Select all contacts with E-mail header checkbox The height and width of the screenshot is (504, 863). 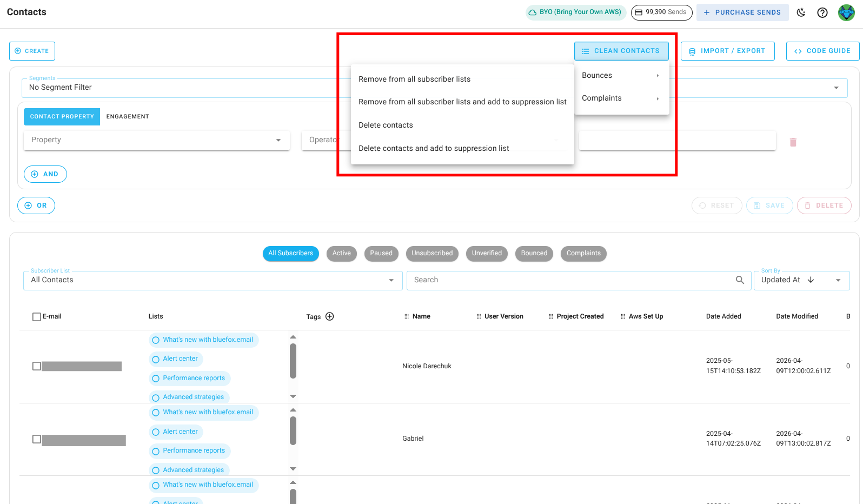[37, 317]
